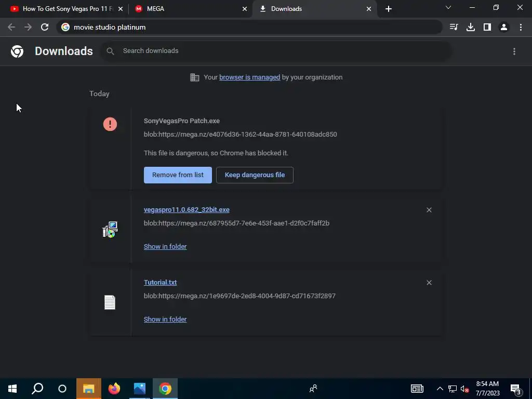Open the media control icon in toolbar
This screenshot has height=399, width=532.
454,27
